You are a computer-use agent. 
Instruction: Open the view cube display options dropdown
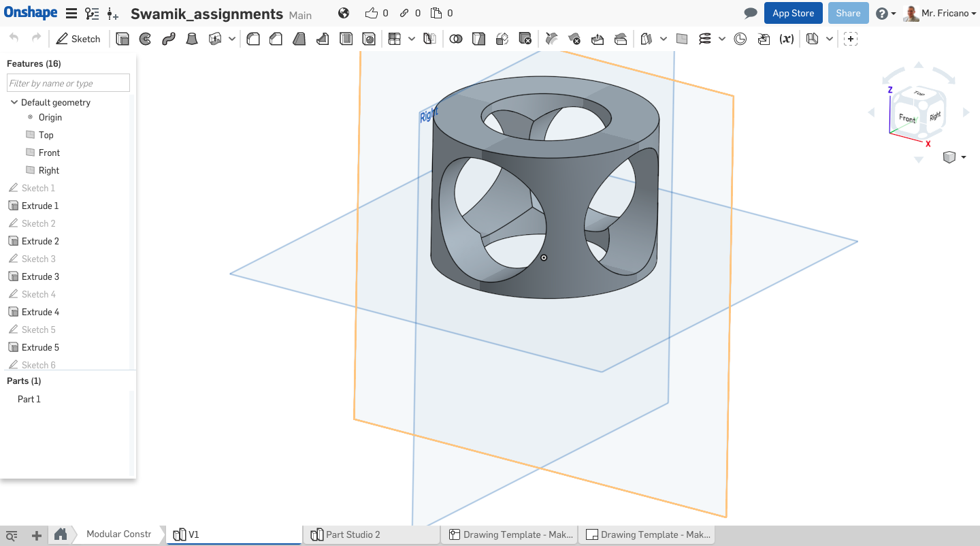tap(955, 157)
